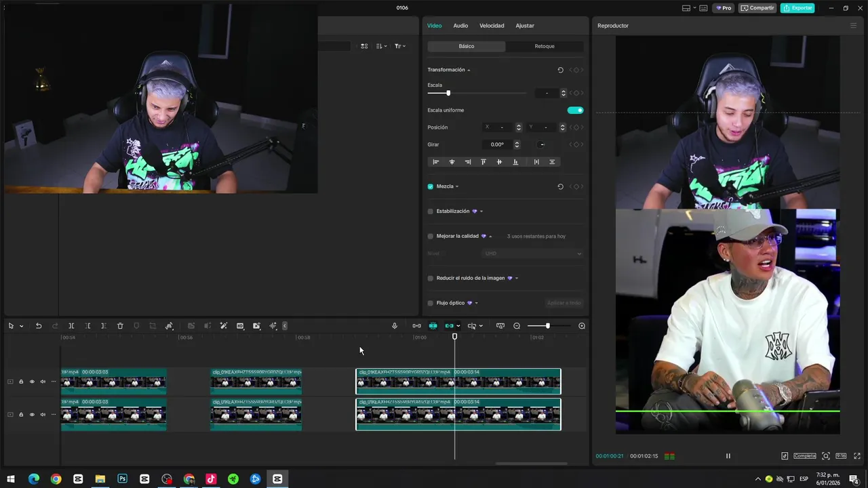Switch to the Ajustar tab
The height and width of the screenshot is (488, 868).
[x=525, y=26]
